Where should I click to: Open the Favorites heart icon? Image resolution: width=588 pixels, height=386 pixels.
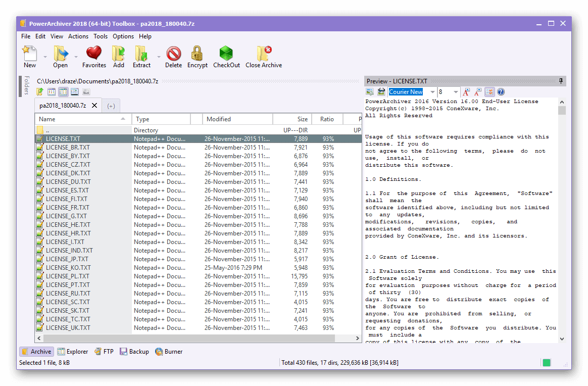[94, 53]
